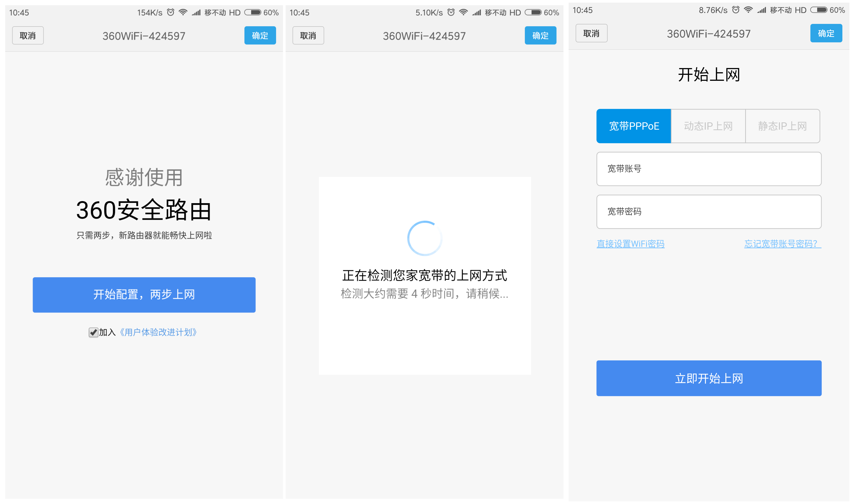Viewport: 852px width, 504px height.
Task: Open the 直接设置WiFi密码 link
Action: (631, 244)
